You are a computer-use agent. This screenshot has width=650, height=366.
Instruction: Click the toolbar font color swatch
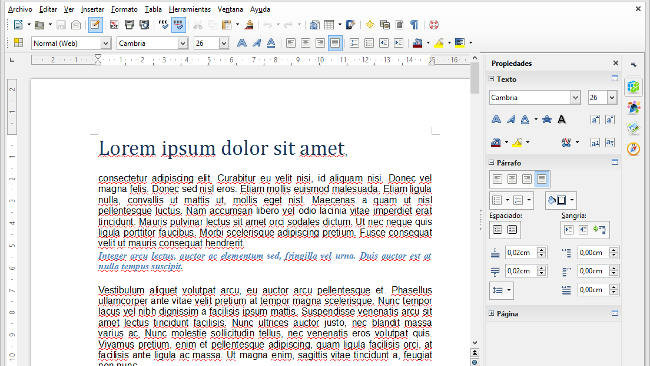pos(417,43)
